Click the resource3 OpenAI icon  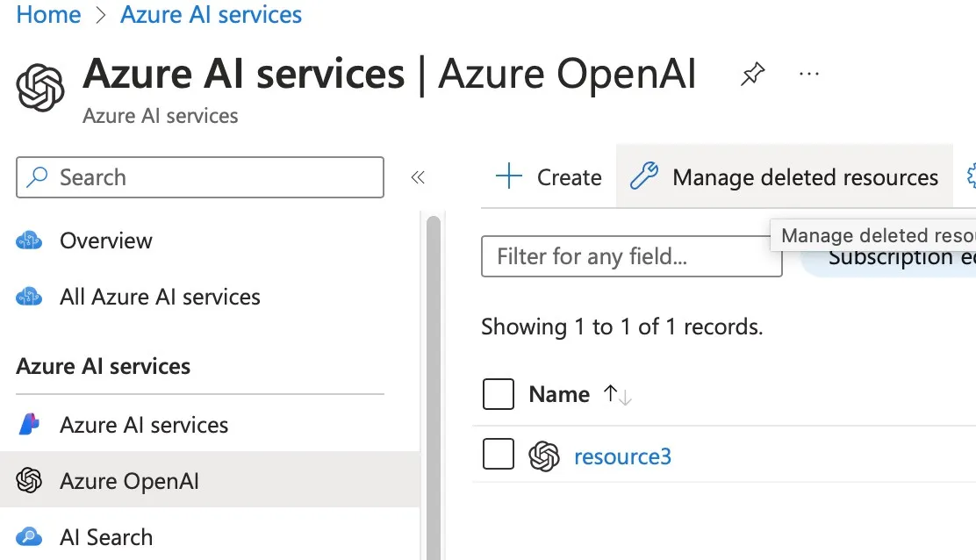544,456
